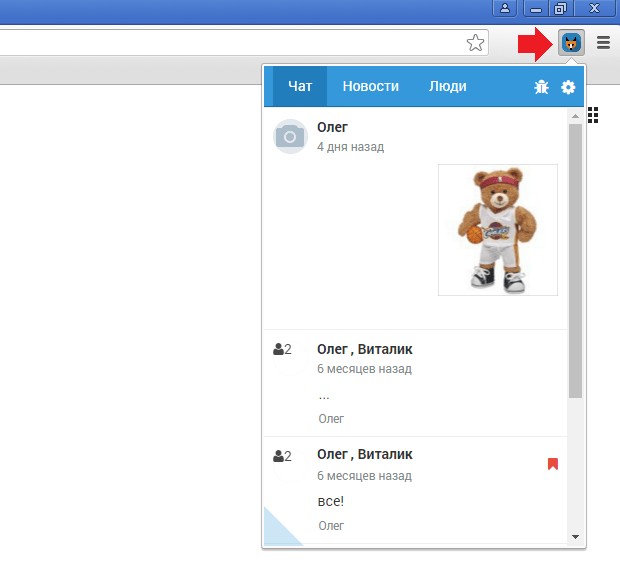Open the bug report icon in popup header
The width and height of the screenshot is (620, 573).
click(541, 87)
